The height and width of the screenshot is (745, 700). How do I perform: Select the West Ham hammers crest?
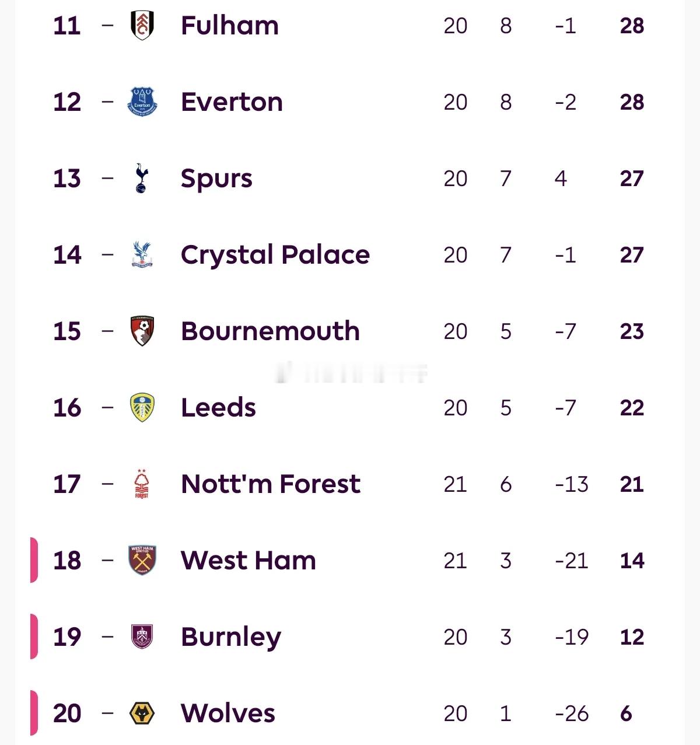coord(142,560)
